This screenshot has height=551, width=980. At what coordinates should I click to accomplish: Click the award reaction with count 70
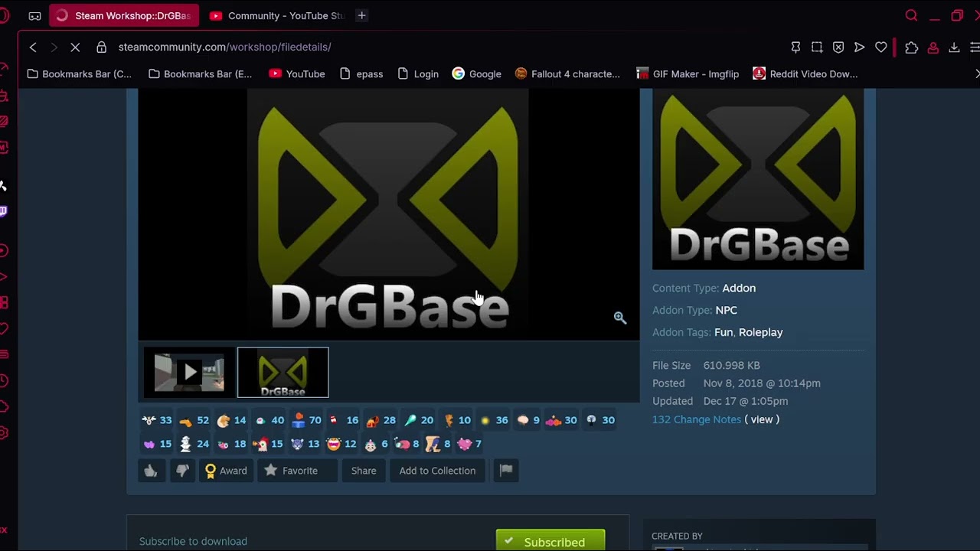click(306, 420)
